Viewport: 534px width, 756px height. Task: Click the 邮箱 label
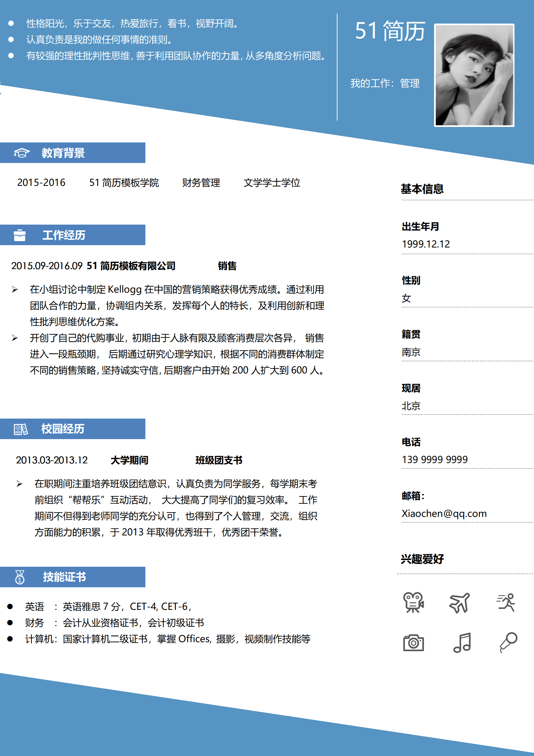[x=413, y=496]
